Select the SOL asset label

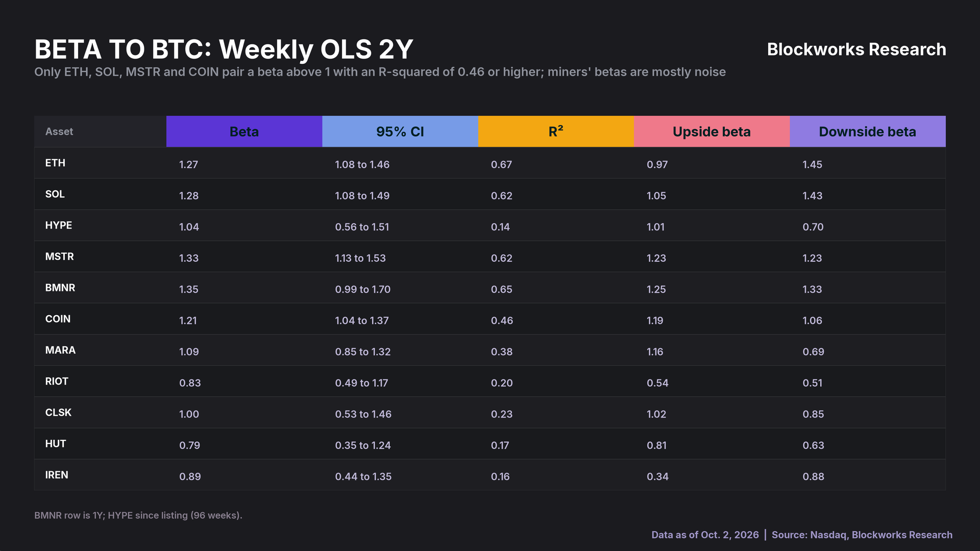(x=55, y=194)
